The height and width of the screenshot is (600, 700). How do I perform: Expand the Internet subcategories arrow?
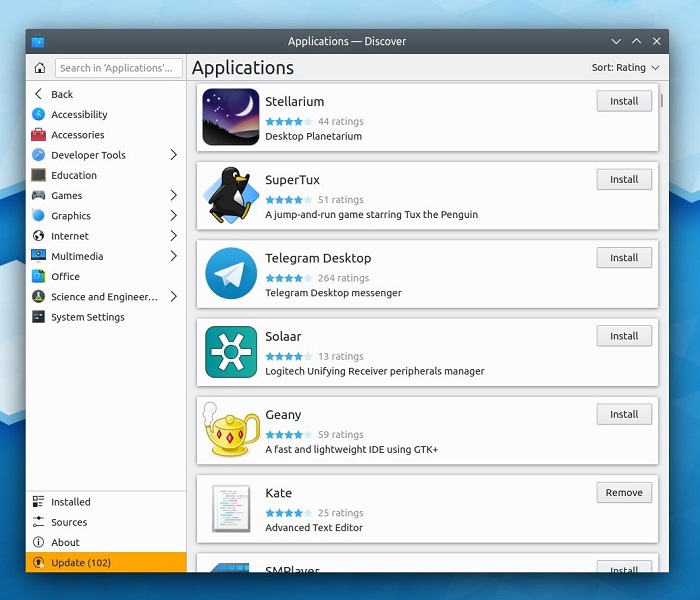(x=173, y=236)
